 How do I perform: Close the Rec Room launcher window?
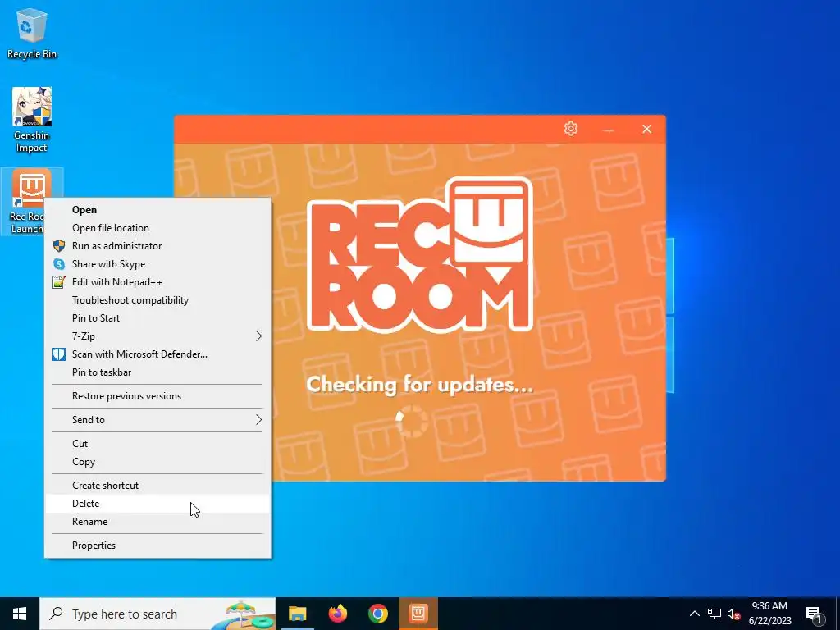646,129
